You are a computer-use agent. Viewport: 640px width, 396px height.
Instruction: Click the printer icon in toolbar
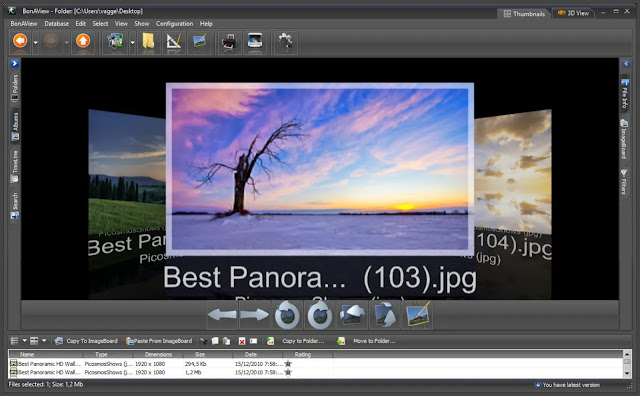click(x=229, y=42)
